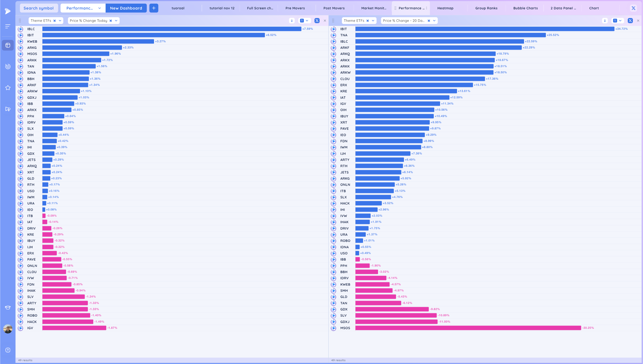Click the drag handle of the 20-day panel
The image size is (643, 364).
[333, 21]
